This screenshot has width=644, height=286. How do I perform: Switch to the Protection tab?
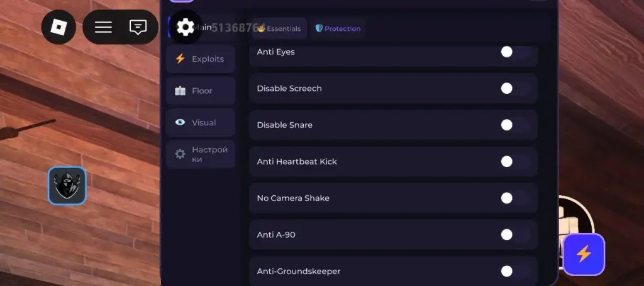(x=338, y=28)
